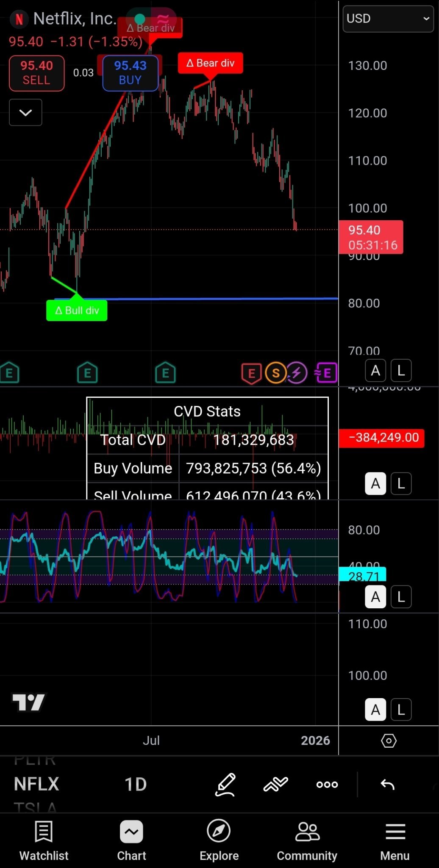Open chart settings hexagon icon

coord(389,741)
